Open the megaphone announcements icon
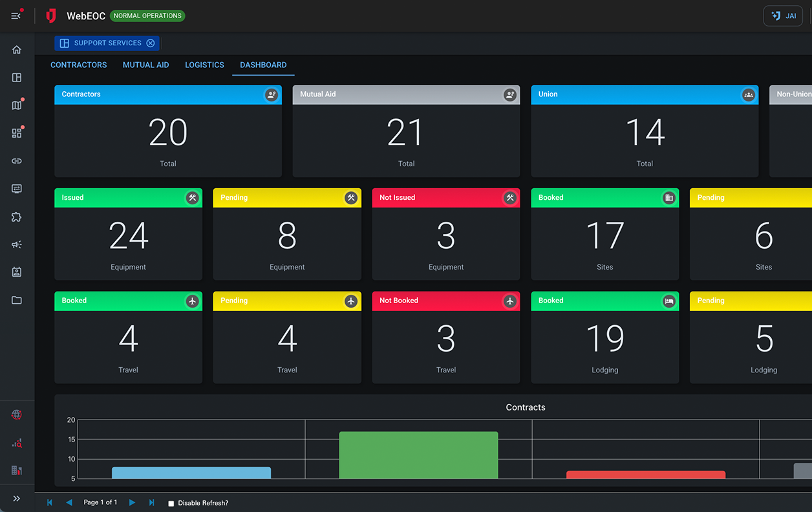 pyautogui.click(x=17, y=244)
